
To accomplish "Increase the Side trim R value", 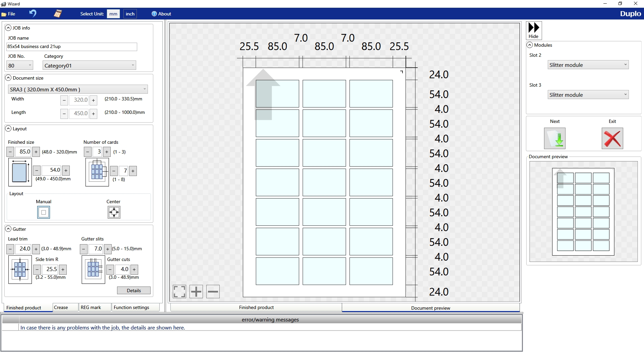I will (x=63, y=269).
